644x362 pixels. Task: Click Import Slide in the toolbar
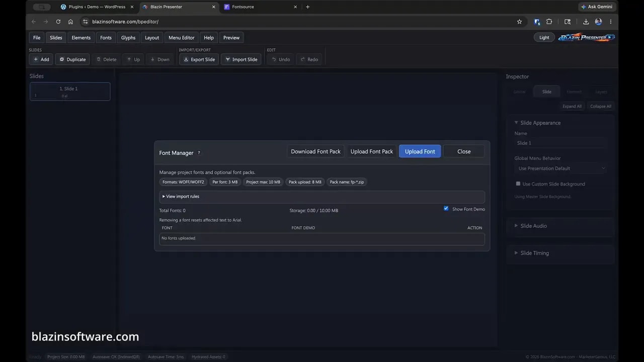pyautogui.click(x=241, y=59)
